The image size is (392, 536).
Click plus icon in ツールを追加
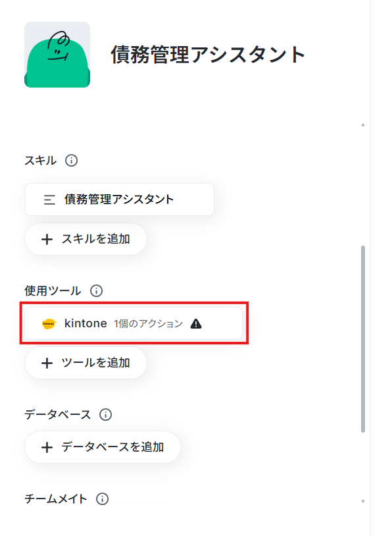(47, 363)
